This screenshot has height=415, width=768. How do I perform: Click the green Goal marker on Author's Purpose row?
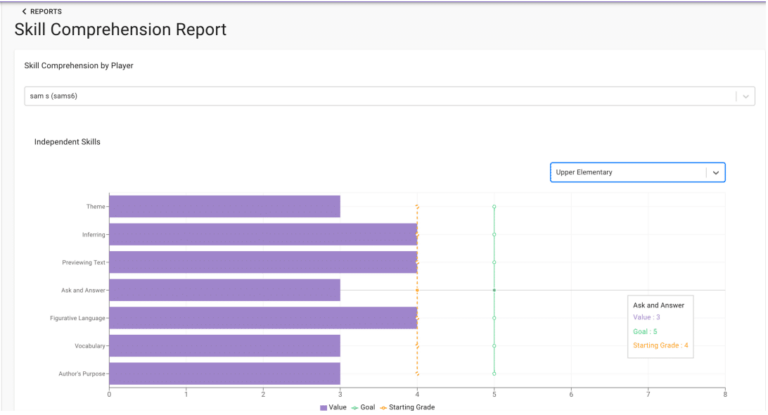pyautogui.click(x=494, y=373)
